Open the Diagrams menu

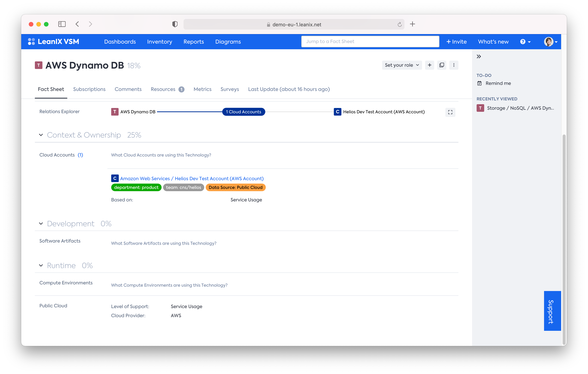(x=228, y=41)
